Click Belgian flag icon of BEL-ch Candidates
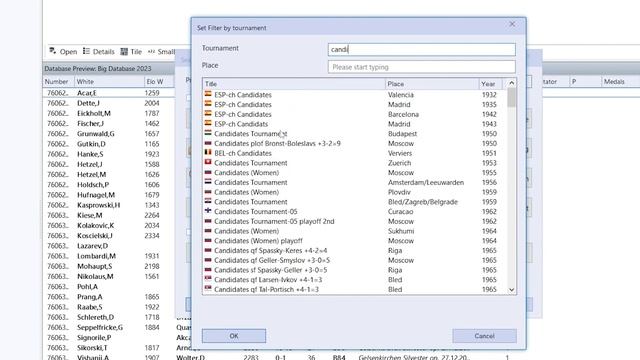This screenshot has height=360, width=640. pos(208,153)
